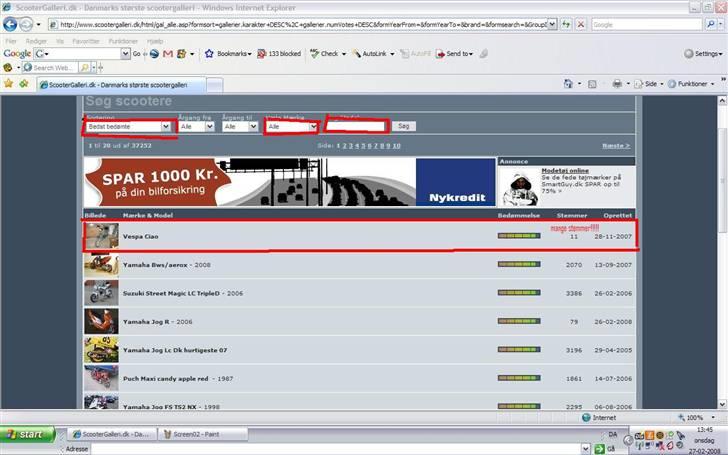This screenshot has height=455, width=728.
Task: Click the Søg search button
Action: click(x=403, y=127)
